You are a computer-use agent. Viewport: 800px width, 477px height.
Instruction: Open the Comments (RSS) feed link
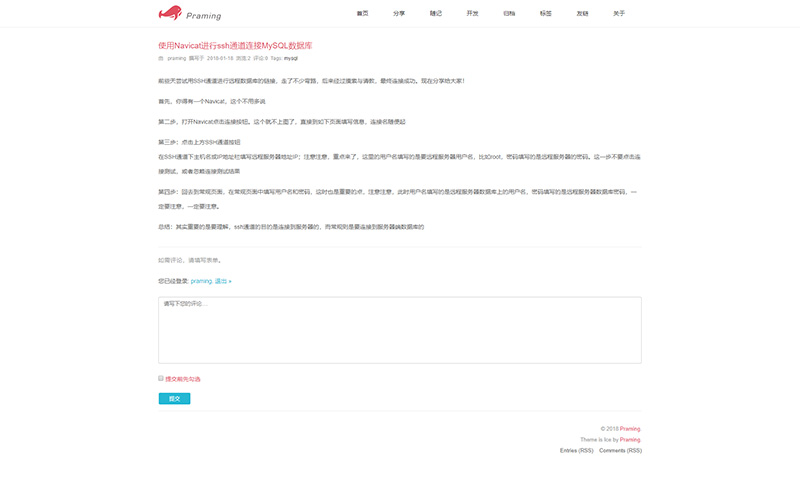tap(620, 450)
